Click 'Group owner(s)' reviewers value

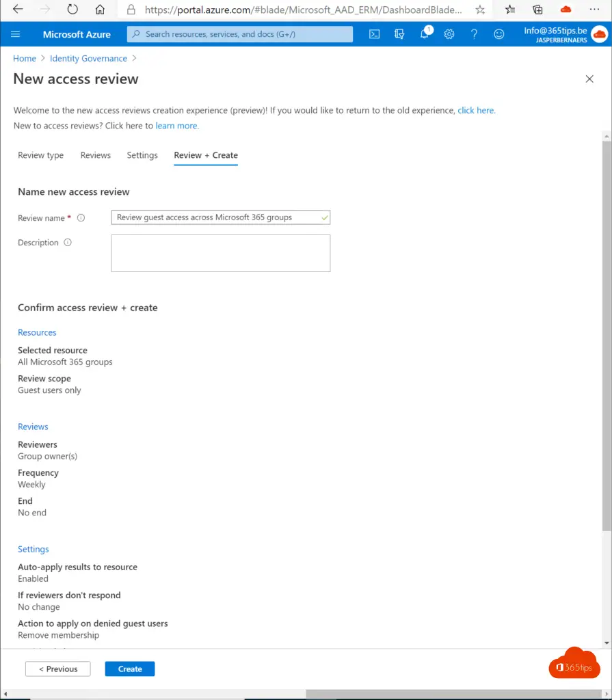tap(47, 456)
